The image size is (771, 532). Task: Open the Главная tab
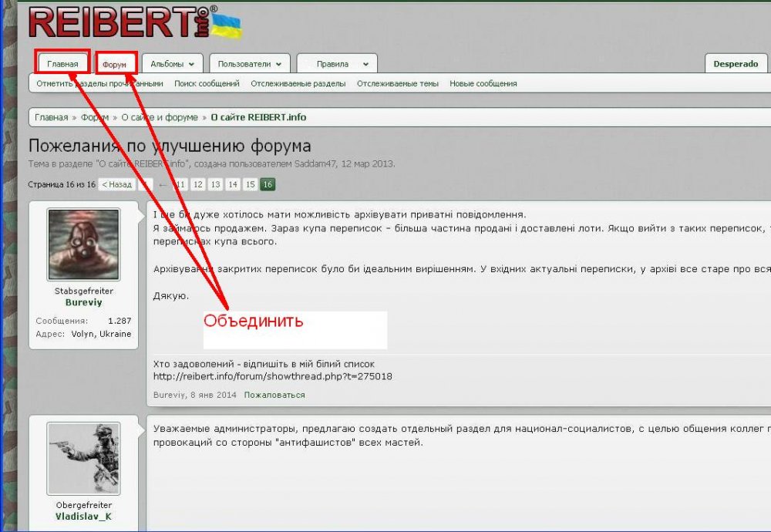tap(62, 64)
